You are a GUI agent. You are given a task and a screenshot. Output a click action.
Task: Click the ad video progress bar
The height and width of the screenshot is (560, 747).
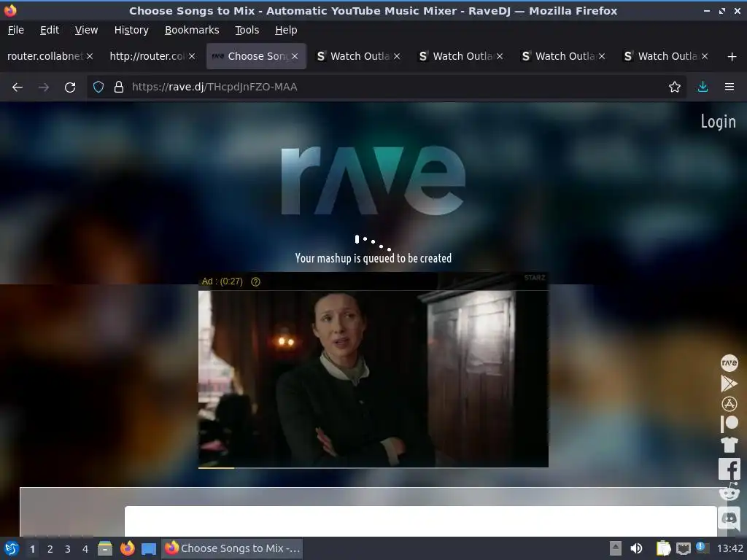click(x=373, y=468)
